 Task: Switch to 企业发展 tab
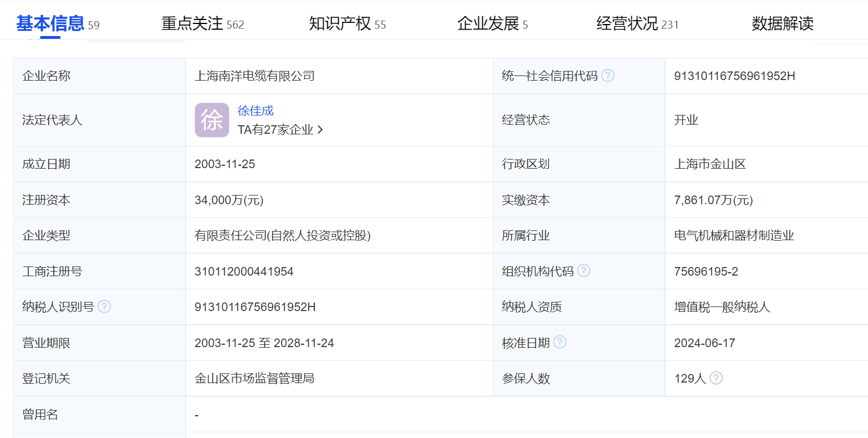coord(492,23)
